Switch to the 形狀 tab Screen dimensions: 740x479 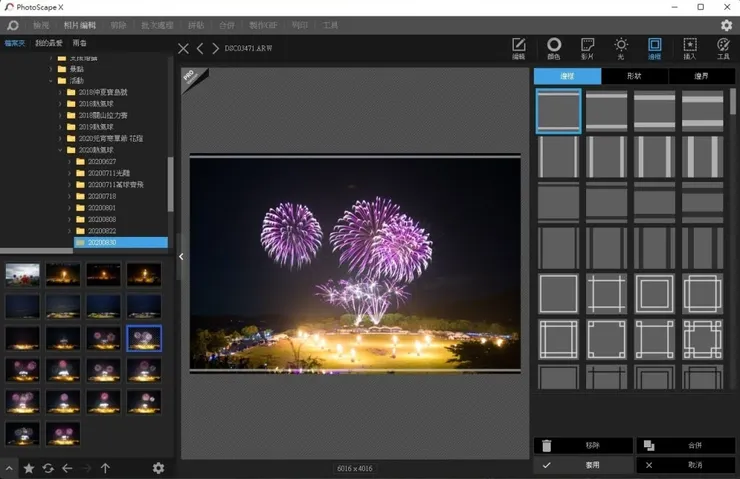tap(634, 76)
